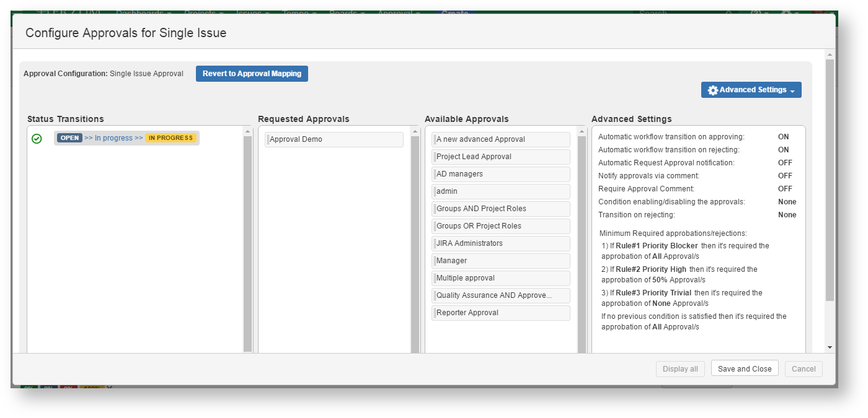The height and width of the screenshot is (418, 868).
Task: Click the up arrow of Status Transitions scrollbar
Action: tap(247, 131)
